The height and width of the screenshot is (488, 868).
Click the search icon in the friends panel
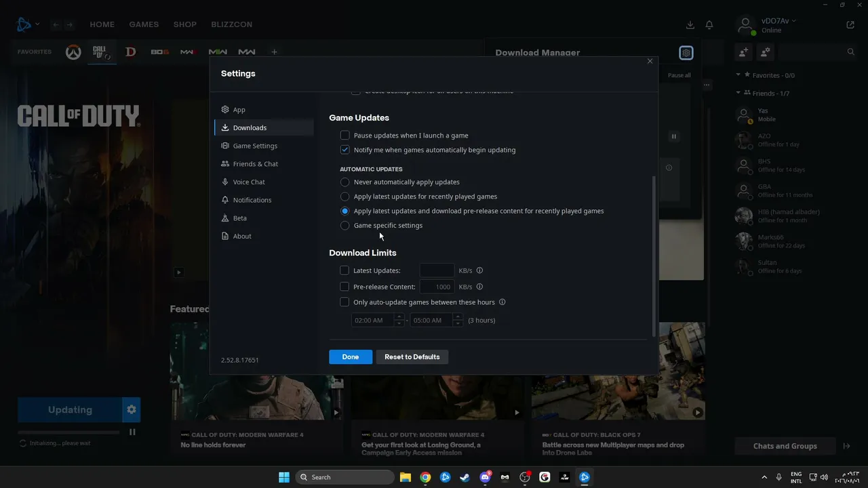point(851,52)
